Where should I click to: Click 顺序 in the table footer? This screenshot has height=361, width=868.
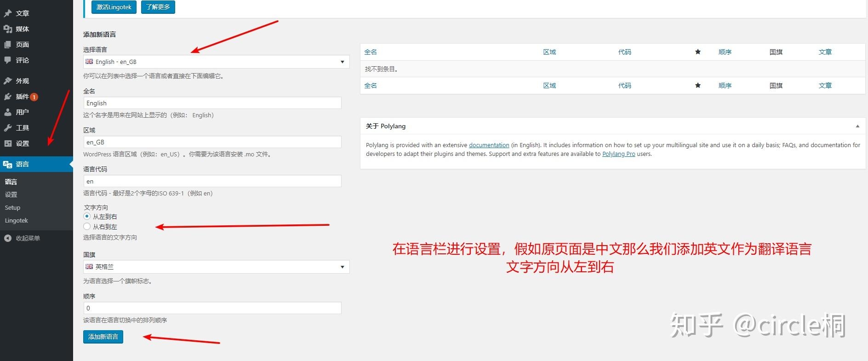[x=725, y=86]
